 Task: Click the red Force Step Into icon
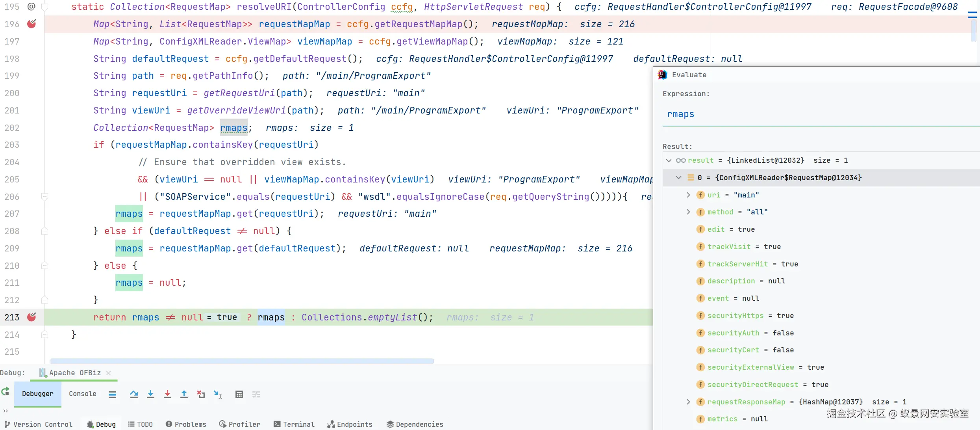[167, 394]
